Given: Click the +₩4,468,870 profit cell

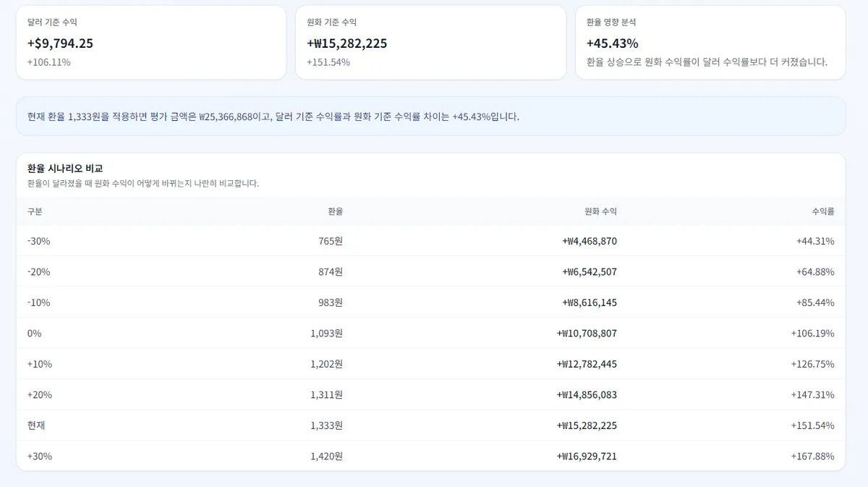Looking at the screenshot, I should click(590, 241).
